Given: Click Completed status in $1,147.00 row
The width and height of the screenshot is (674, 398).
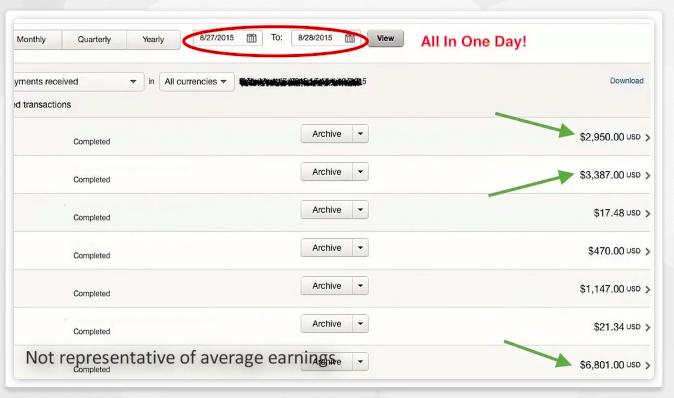Looking at the screenshot, I should point(92,294).
